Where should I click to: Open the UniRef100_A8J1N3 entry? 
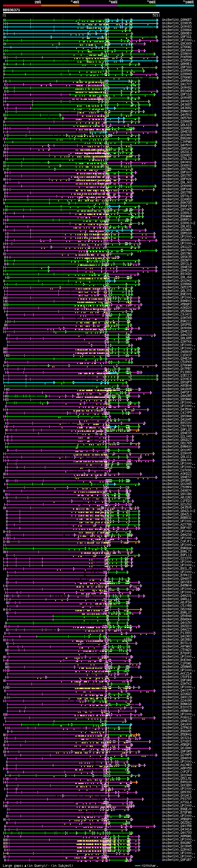(x=177, y=497)
